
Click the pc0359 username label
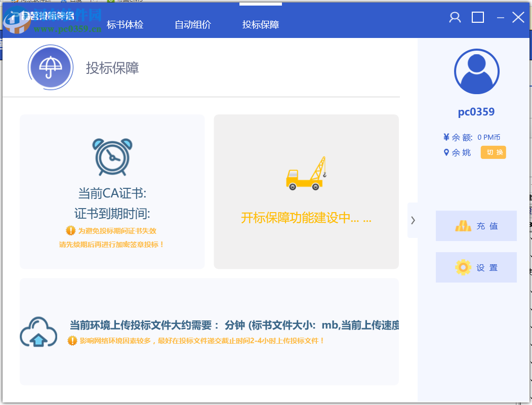coord(476,112)
